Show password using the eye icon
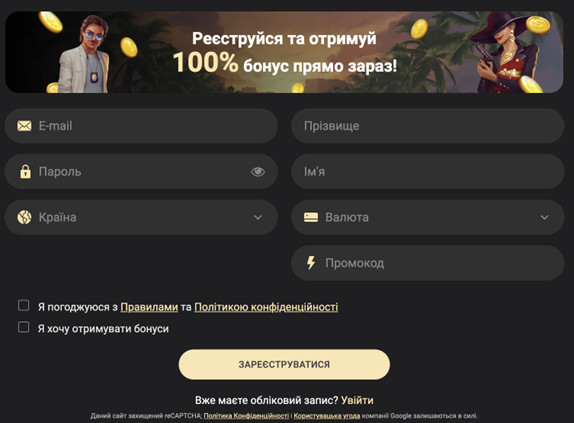 [x=258, y=172]
